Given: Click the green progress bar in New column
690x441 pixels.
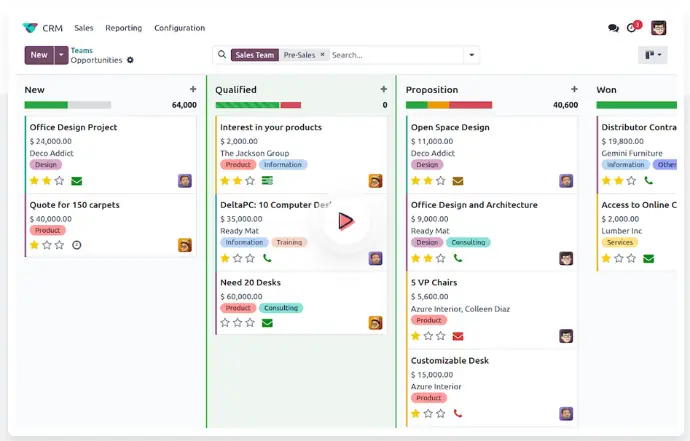Looking at the screenshot, I should (x=46, y=105).
